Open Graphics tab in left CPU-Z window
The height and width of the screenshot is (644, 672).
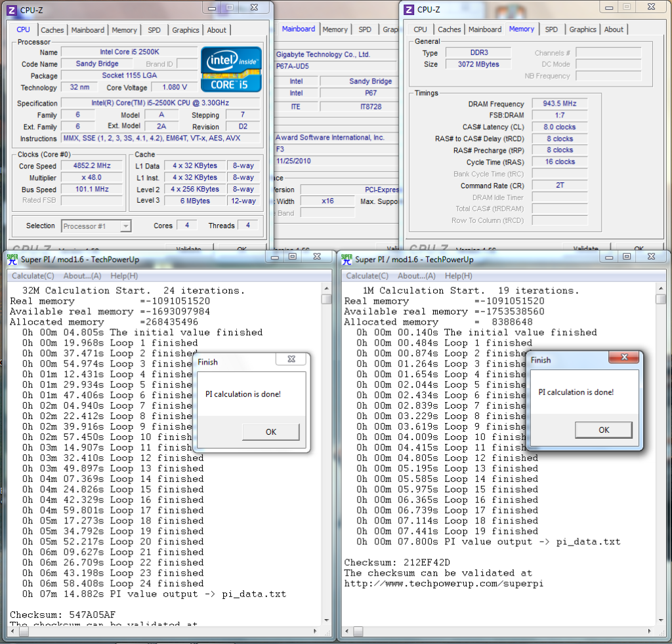pos(186,30)
